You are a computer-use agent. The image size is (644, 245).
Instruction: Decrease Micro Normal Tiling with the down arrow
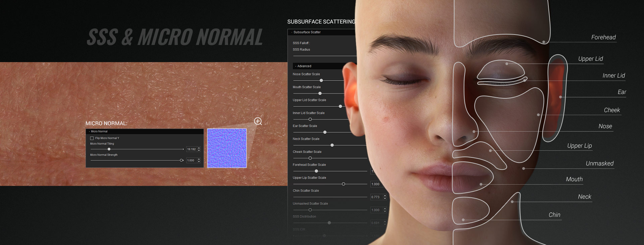[199, 151]
